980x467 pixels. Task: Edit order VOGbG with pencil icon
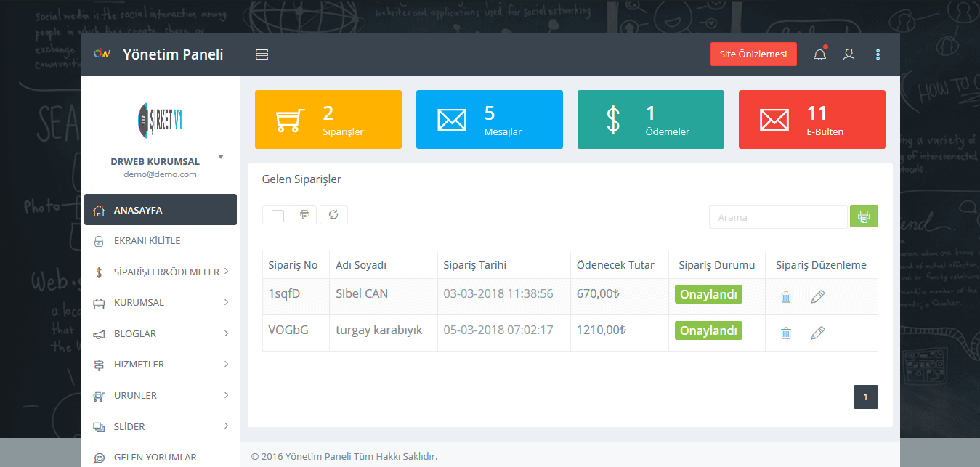coord(817,333)
